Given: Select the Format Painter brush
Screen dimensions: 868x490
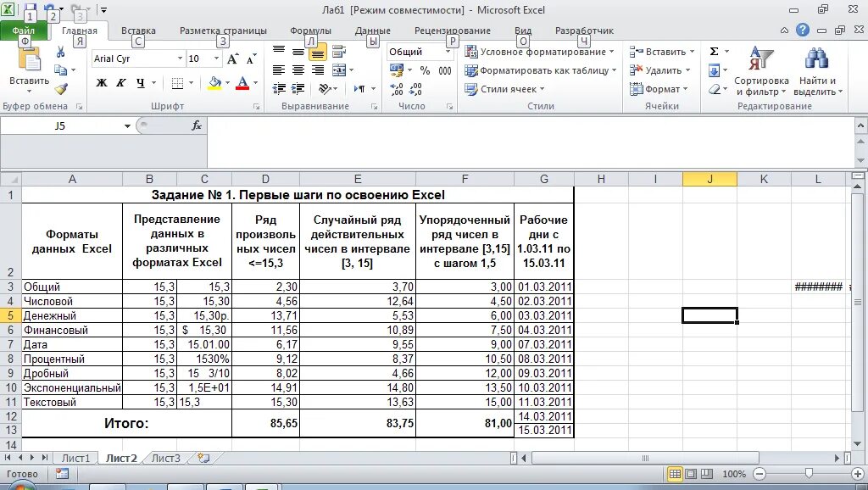Looking at the screenshot, I should (61, 88).
